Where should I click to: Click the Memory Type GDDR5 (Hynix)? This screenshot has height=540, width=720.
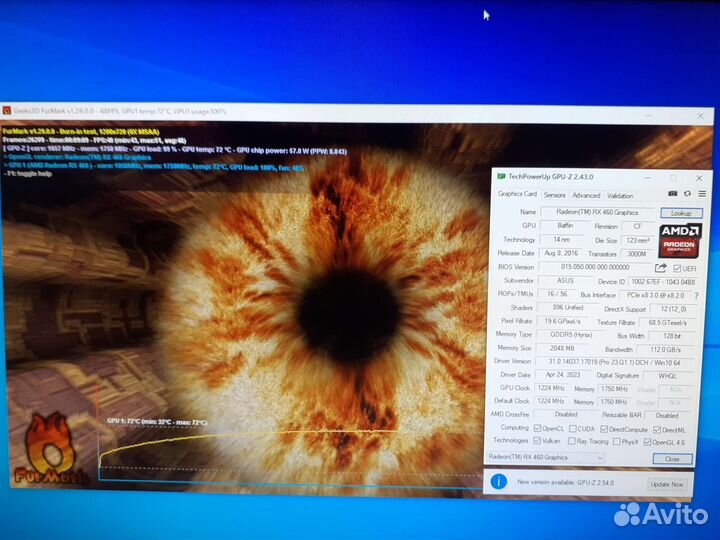point(571,335)
